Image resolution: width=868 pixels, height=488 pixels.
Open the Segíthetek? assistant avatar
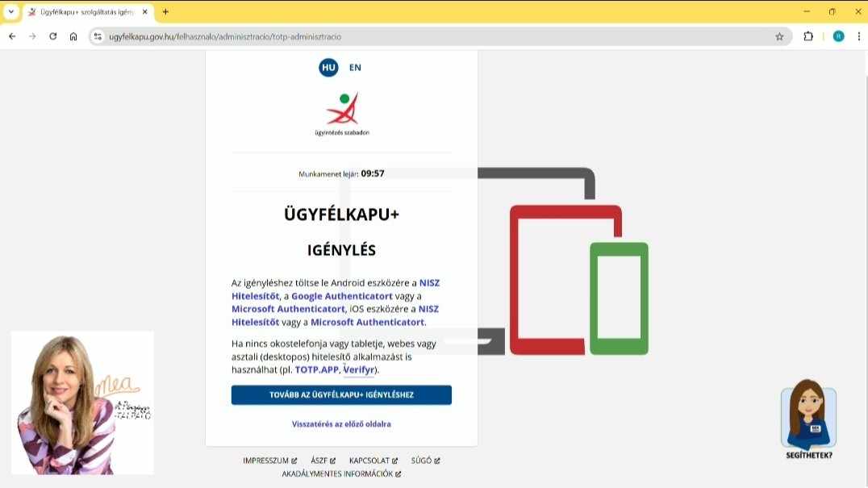809,419
